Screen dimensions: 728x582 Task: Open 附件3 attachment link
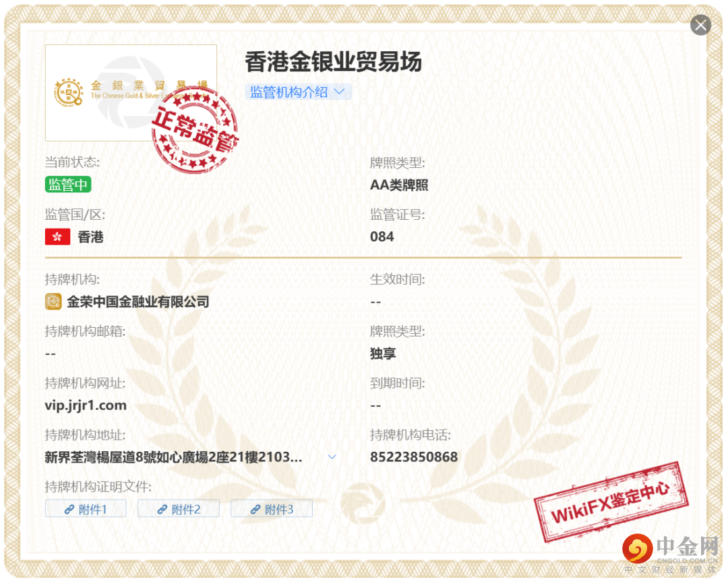coord(272,509)
